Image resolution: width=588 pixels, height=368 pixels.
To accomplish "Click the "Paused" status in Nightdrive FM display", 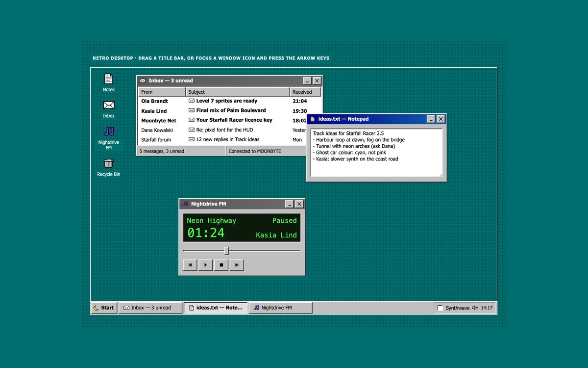I will 285,221.
